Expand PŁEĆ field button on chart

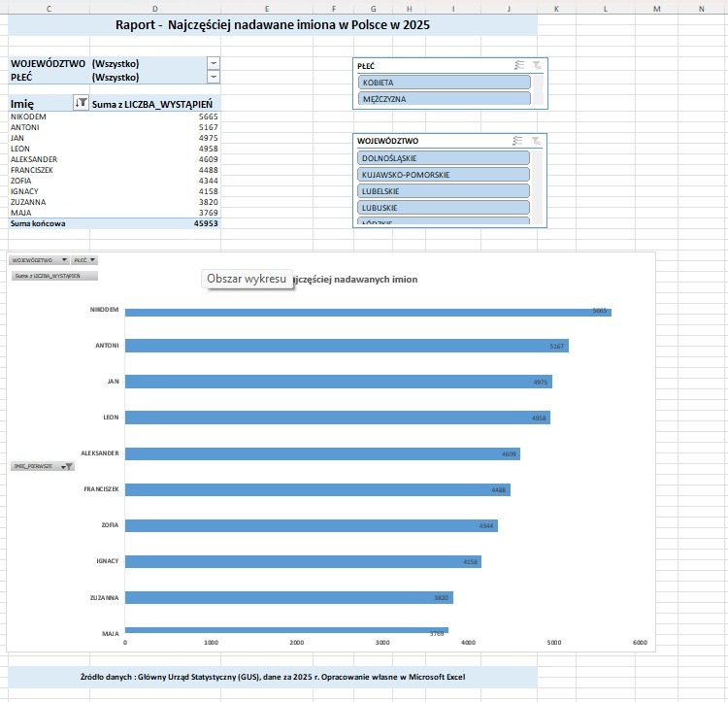84,260
